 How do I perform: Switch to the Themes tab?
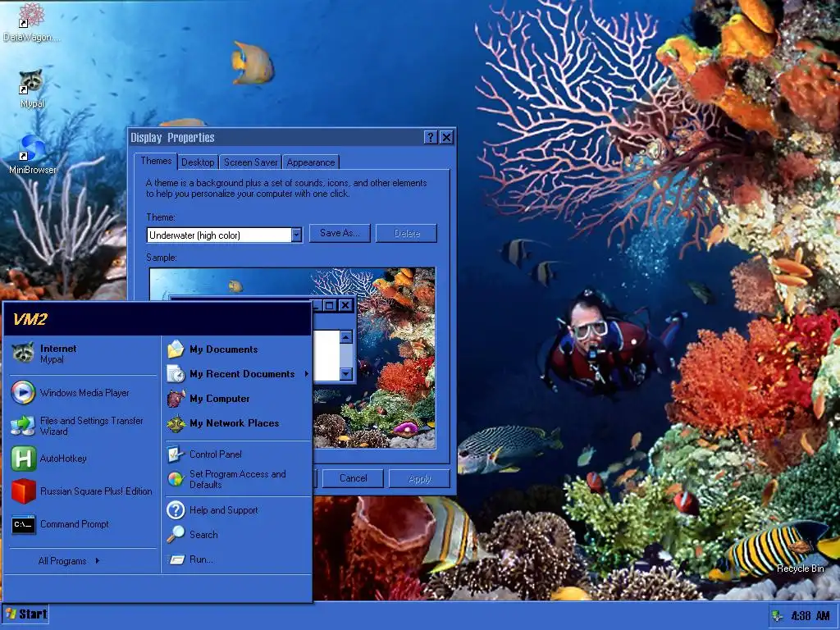coord(156,161)
